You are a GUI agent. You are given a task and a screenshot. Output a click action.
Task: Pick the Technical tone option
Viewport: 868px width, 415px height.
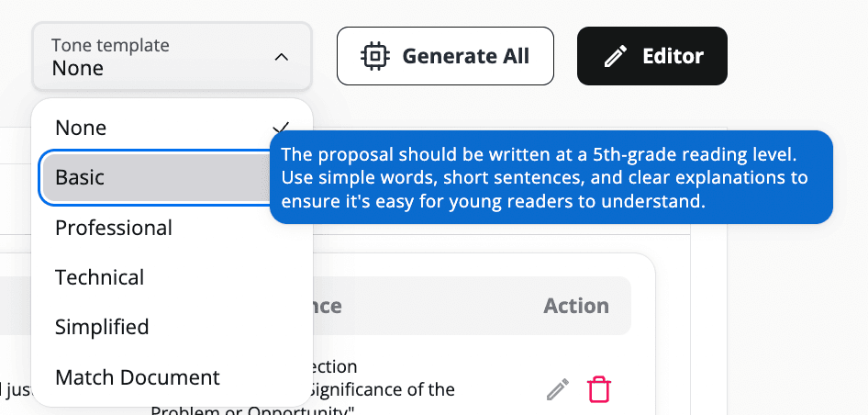(x=99, y=277)
